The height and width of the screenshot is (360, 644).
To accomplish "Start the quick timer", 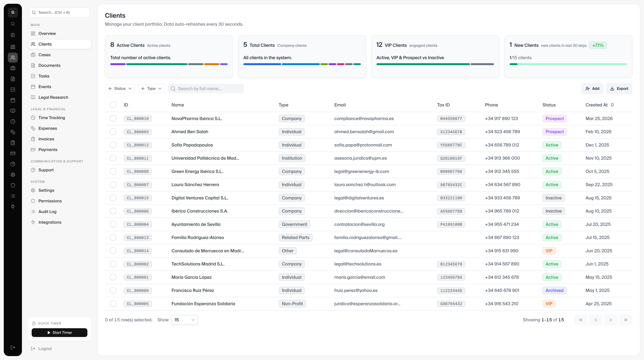I will pyautogui.click(x=60, y=333).
